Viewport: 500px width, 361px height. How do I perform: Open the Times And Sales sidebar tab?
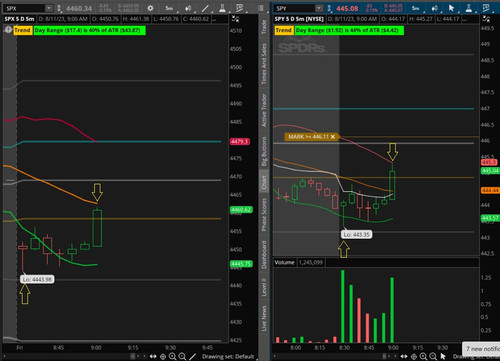pyautogui.click(x=264, y=64)
